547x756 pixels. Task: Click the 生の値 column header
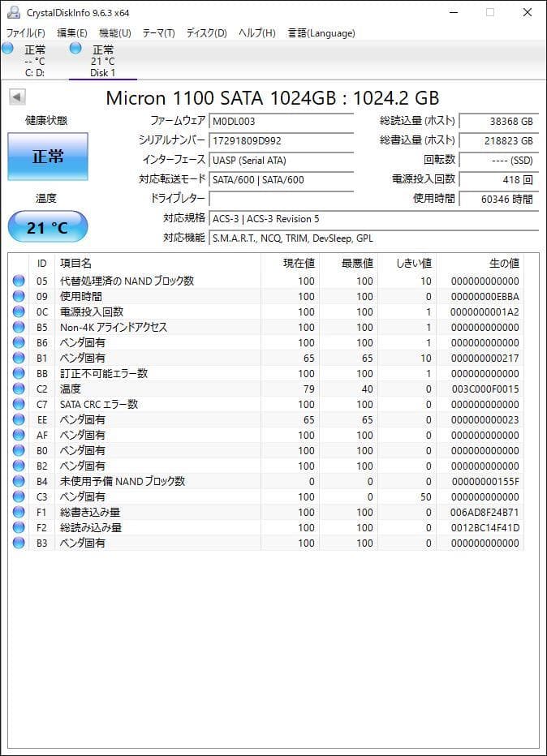point(480,264)
